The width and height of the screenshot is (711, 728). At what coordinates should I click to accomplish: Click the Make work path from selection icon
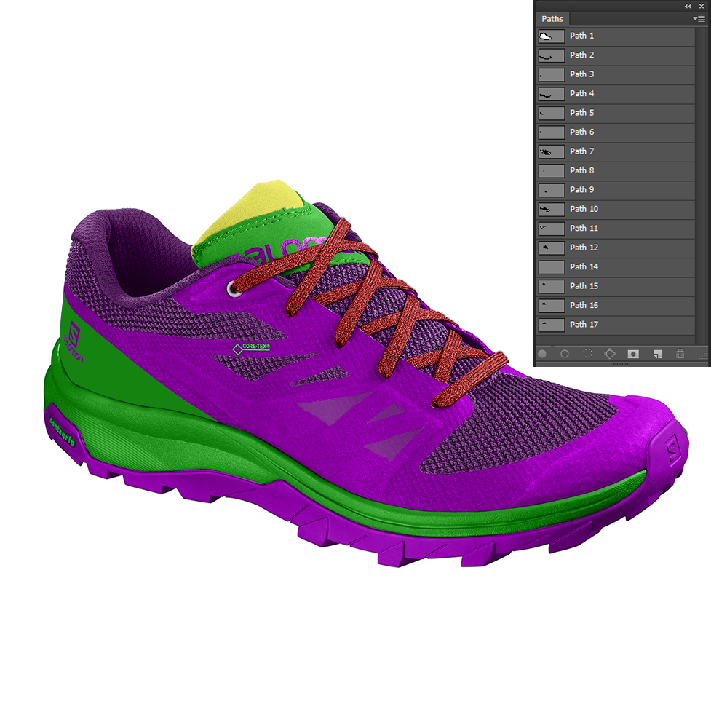[x=611, y=353]
